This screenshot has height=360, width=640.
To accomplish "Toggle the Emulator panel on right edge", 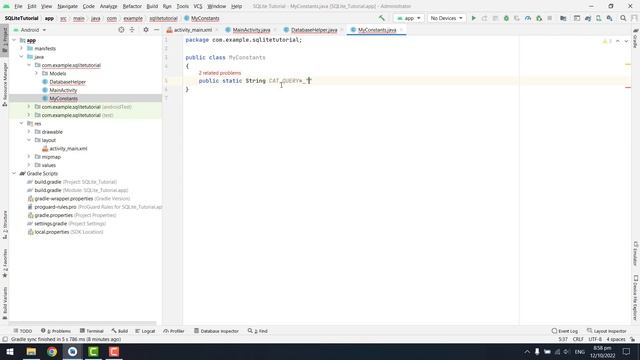I will coord(636,253).
